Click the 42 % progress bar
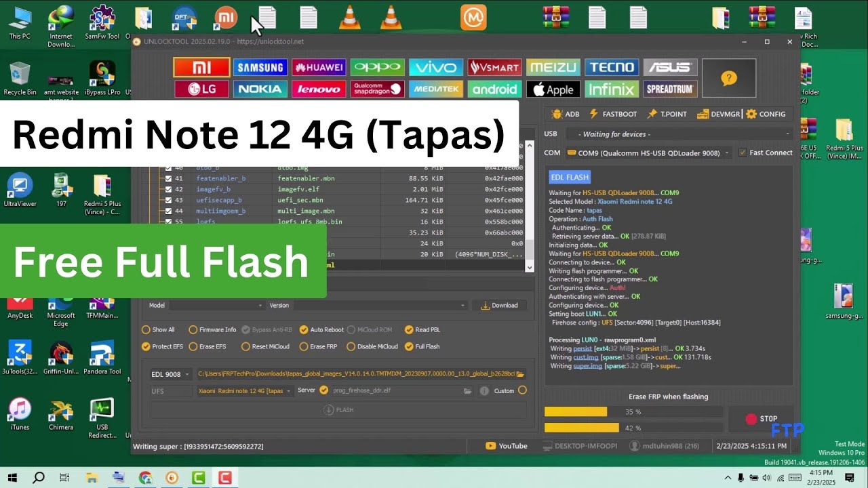Screen dimensions: 868x488 coord(633,428)
